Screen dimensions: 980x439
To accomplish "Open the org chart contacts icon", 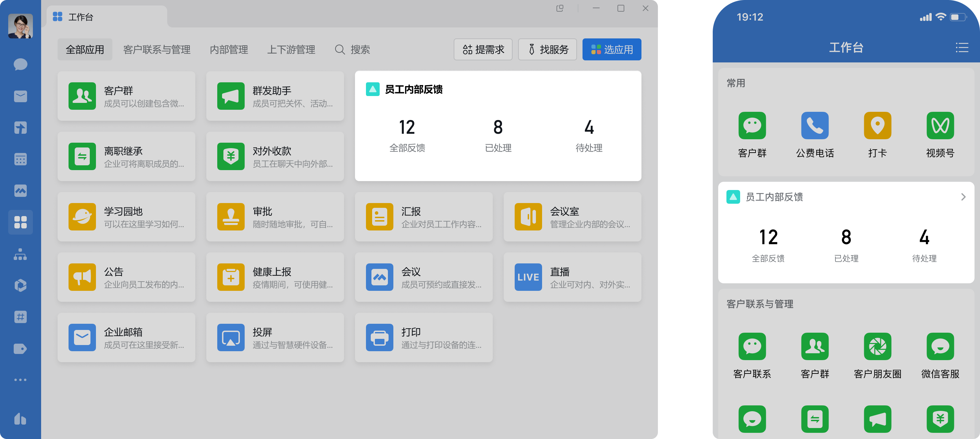I will pyautogui.click(x=20, y=254).
